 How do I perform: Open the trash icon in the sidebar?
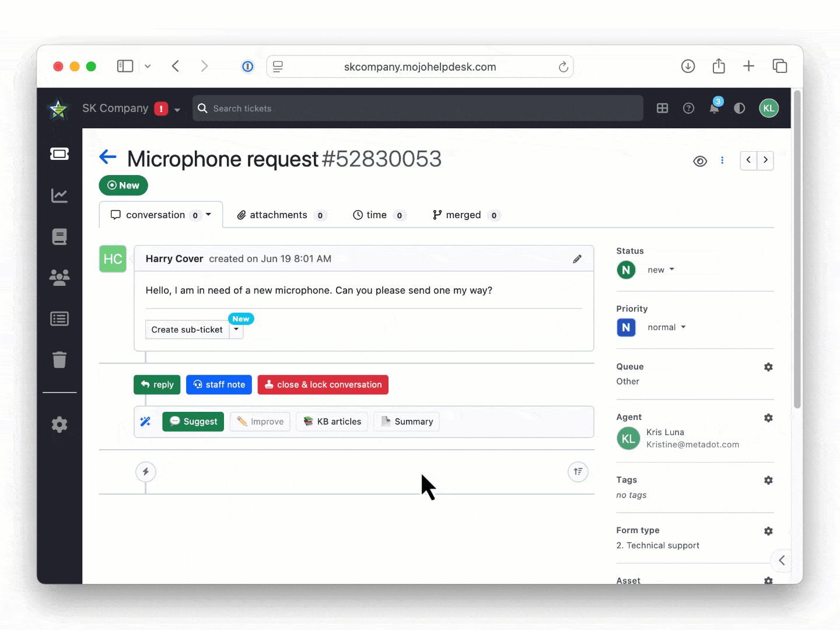[x=59, y=360]
